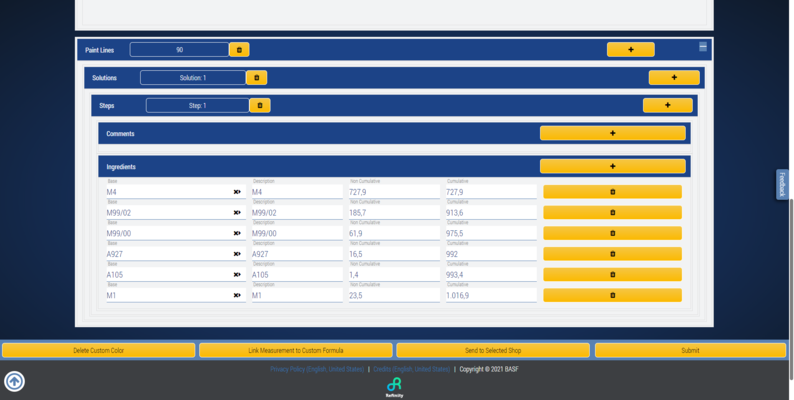Open the Paint Lines 90 selector

(179, 50)
